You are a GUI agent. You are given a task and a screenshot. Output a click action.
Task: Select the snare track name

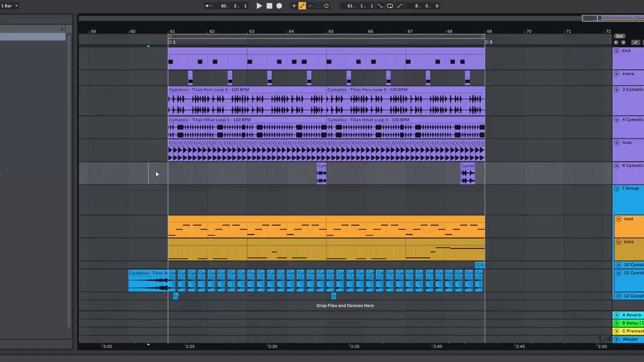(x=628, y=74)
